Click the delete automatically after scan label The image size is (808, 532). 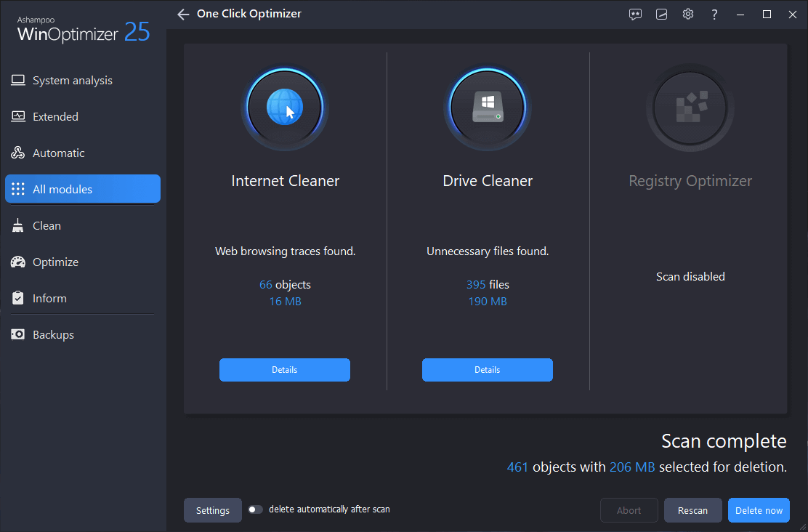coord(329,509)
